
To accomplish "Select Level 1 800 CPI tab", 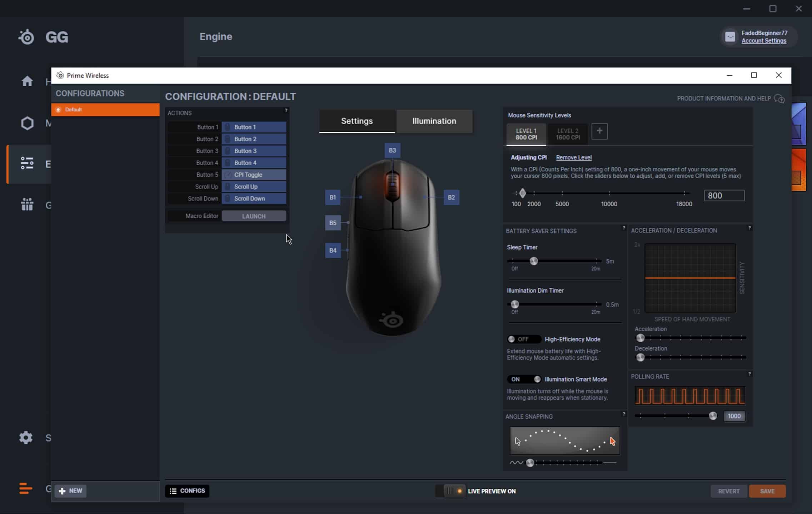I will 526,134.
